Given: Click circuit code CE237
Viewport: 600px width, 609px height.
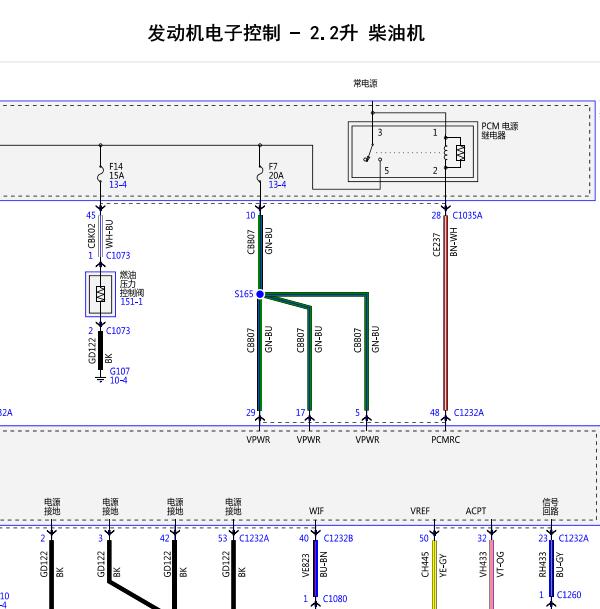Looking at the screenshot, I should point(437,245).
